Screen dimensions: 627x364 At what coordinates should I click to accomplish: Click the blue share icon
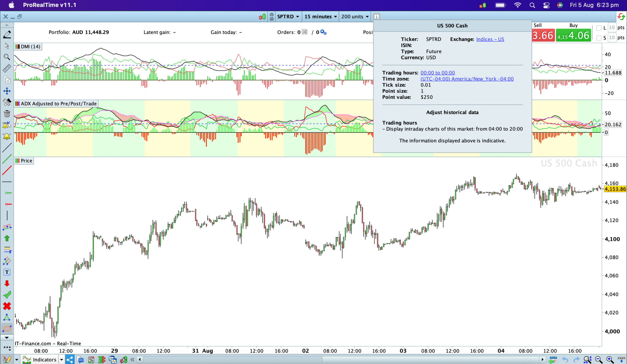(x=70, y=360)
